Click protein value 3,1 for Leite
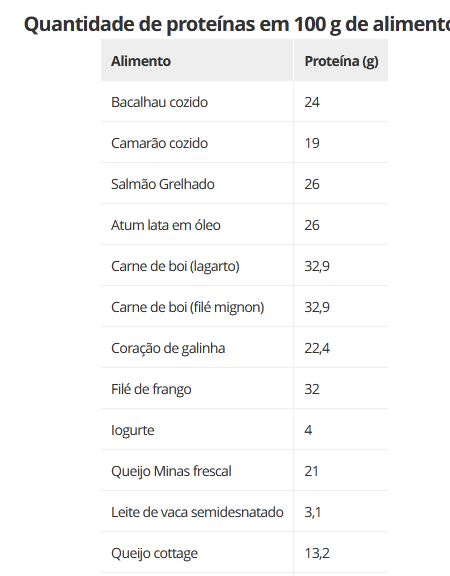 tap(313, 512)
